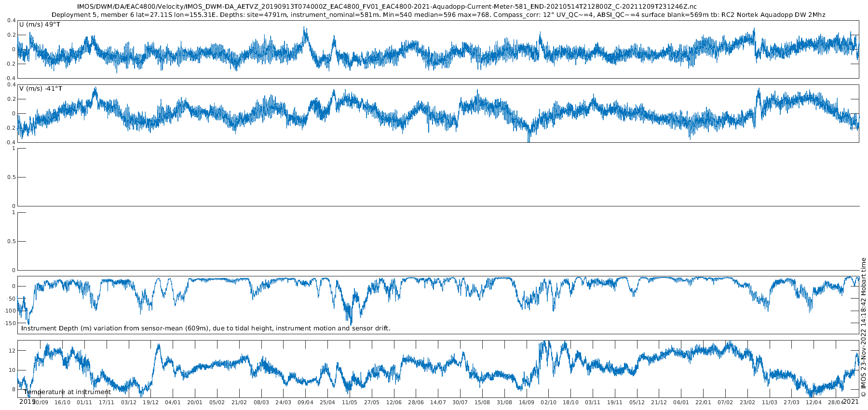Click the 17/11 date tick label
The height and width of the screenshot is (410, 868).
[107, 402]
